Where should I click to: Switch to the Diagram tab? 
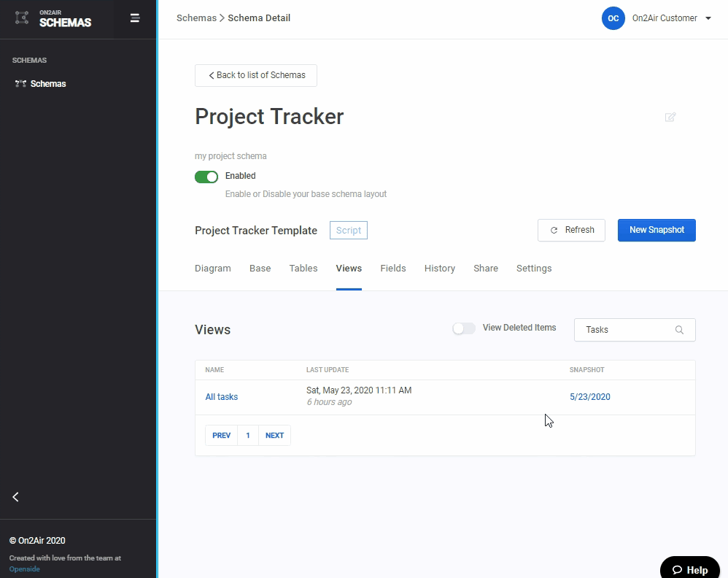(212, 269)
